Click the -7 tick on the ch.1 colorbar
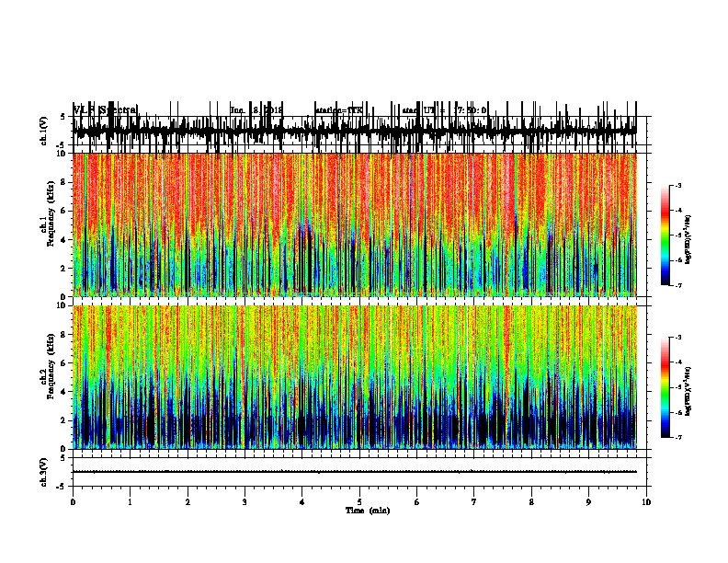The image size is (728, 563). [677, 285]
